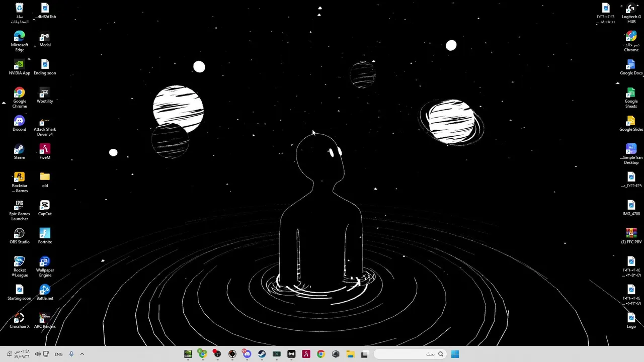644x362 pixels.
Task: Click the Windows Start button on the taskbar
Action: [x=455, y=354]
